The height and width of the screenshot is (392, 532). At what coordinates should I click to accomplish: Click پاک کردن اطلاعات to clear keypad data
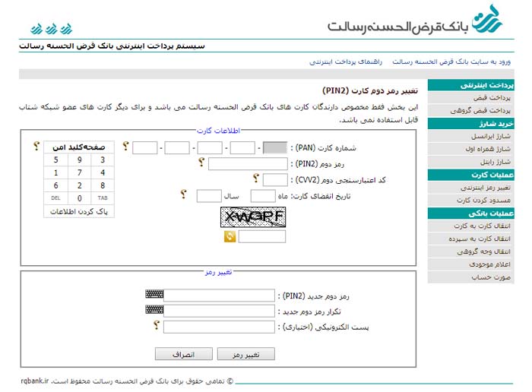tap(79, 212)
